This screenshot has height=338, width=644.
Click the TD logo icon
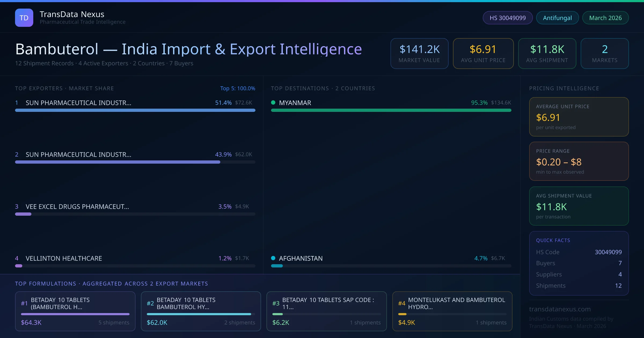coord(24,18)
